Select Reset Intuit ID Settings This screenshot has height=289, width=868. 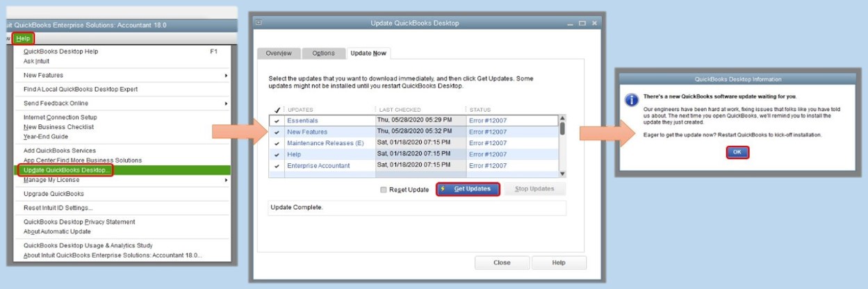pos(122,208)
